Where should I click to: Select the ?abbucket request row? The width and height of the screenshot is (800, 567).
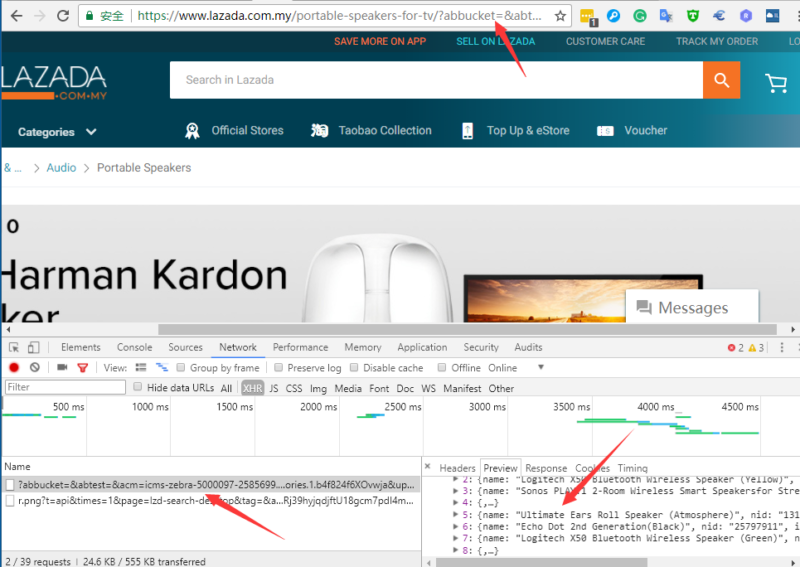click(x=211, y=485)
